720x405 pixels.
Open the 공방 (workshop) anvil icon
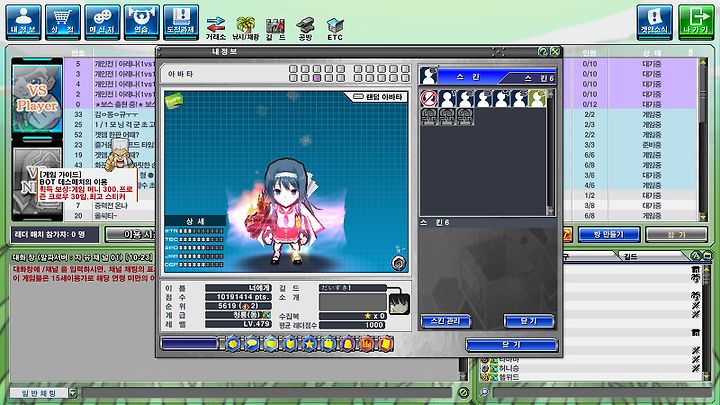(x=305, y=28)
